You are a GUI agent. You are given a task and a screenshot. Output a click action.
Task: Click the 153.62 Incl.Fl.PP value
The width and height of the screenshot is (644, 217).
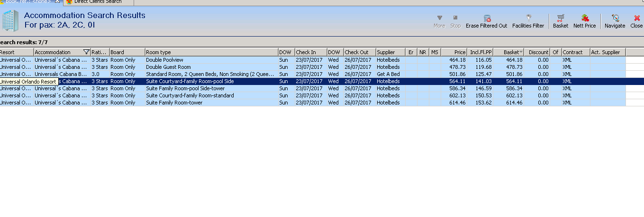click(484, 103)
